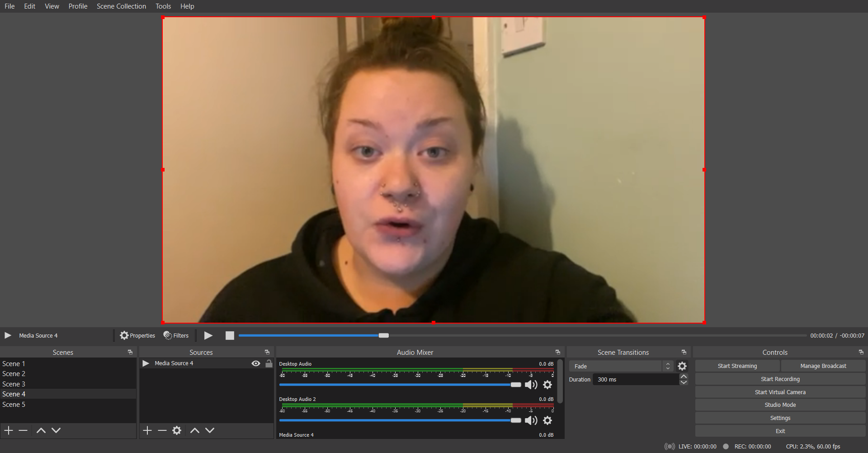Click the Start Recording button
This screenshot has height=453, width=868.
point(780,379)
